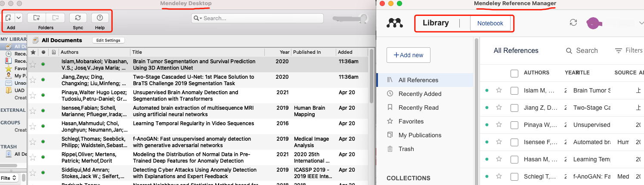Sort by Published In column header
The height and width of the screenshot is (185, 644).
(x=313, y=52)
